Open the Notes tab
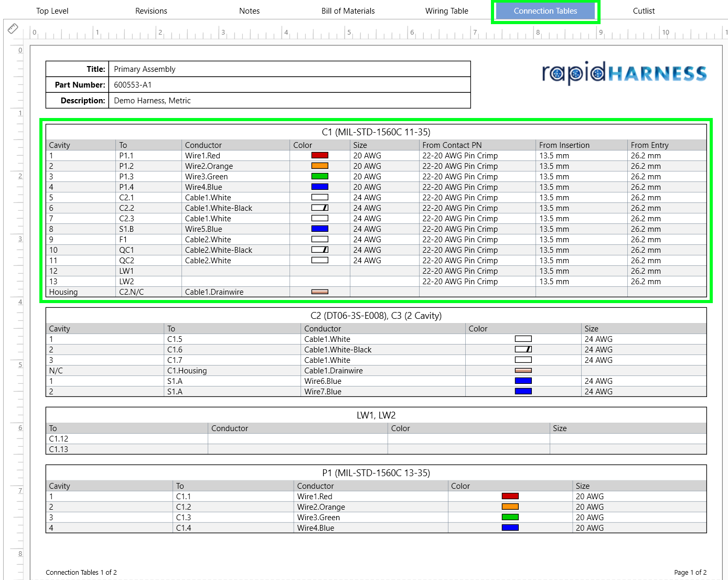Screen dimensions: 728x580 pyautogui.click(x=250, y=11)
